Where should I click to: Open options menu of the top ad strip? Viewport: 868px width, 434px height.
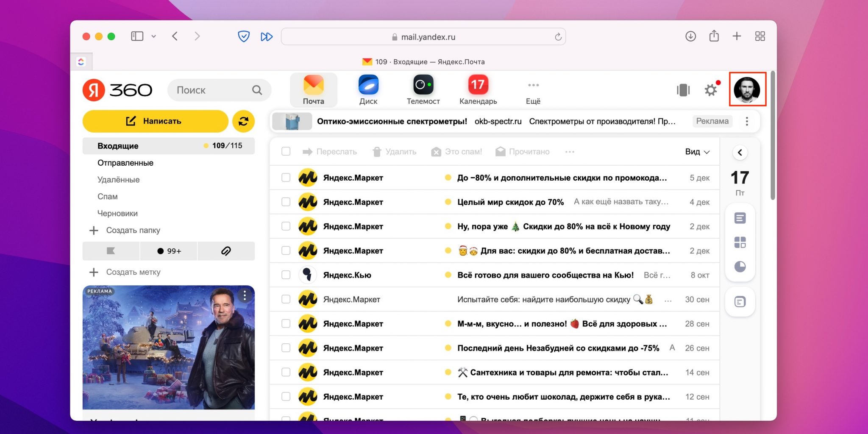pyautogui.click(x=747, y=121)
